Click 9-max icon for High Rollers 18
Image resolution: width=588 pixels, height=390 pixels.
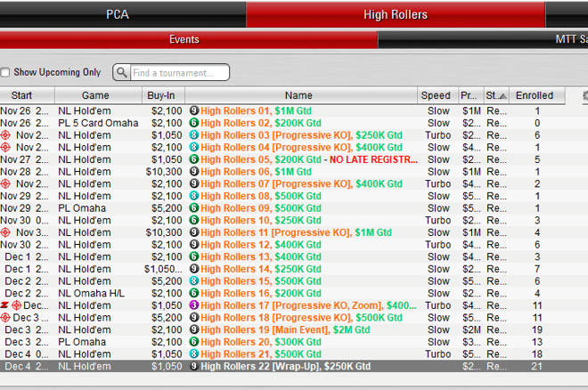click(194, 318)
